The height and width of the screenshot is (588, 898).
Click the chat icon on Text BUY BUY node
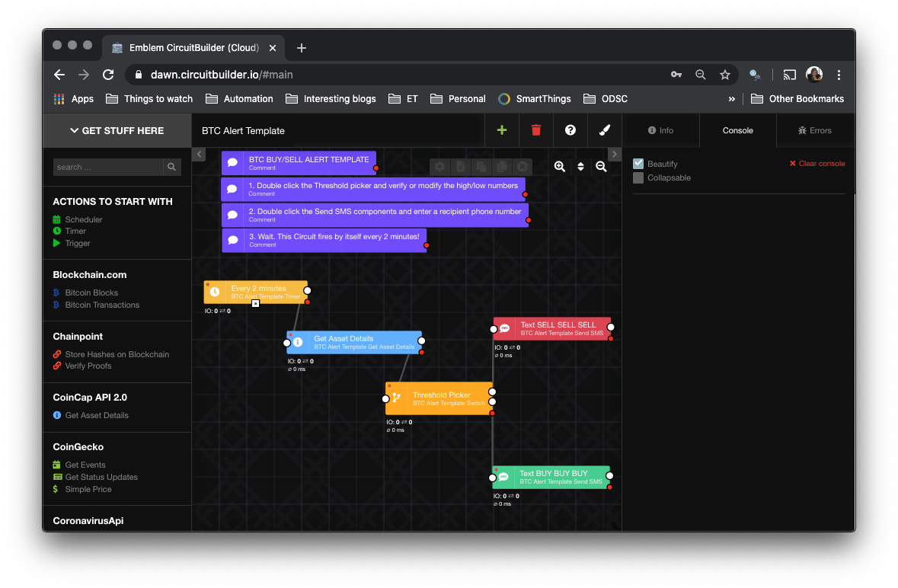tap(503, 477)
